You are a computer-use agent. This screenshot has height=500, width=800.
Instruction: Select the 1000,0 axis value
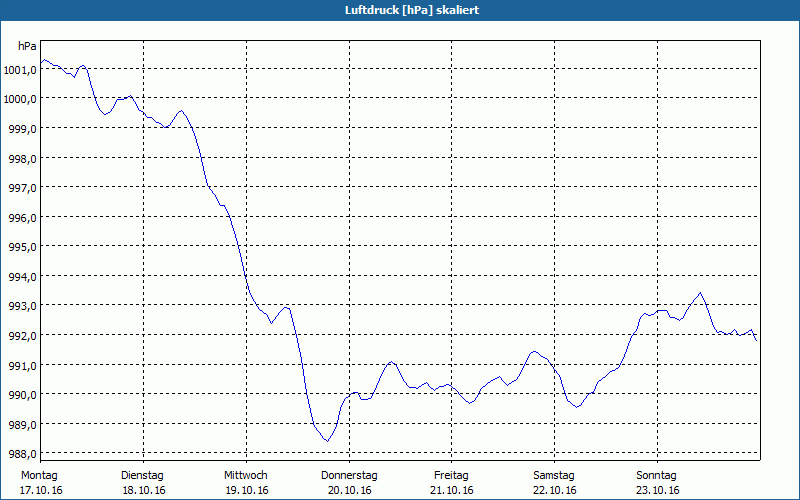tap(19, 99)
